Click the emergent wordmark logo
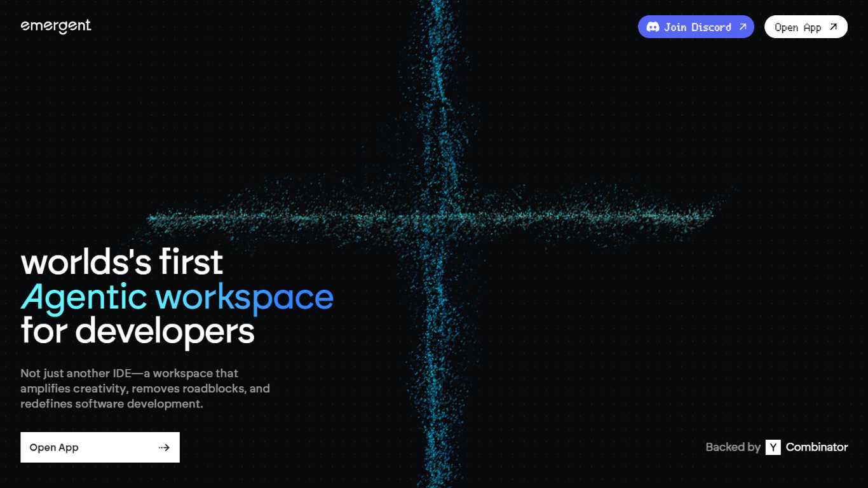 (55, 26)
